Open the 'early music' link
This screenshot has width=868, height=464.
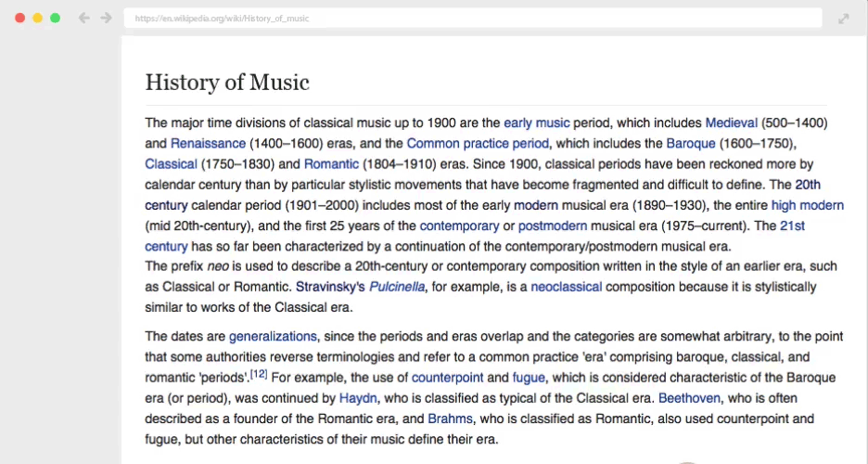coord(536,122)
